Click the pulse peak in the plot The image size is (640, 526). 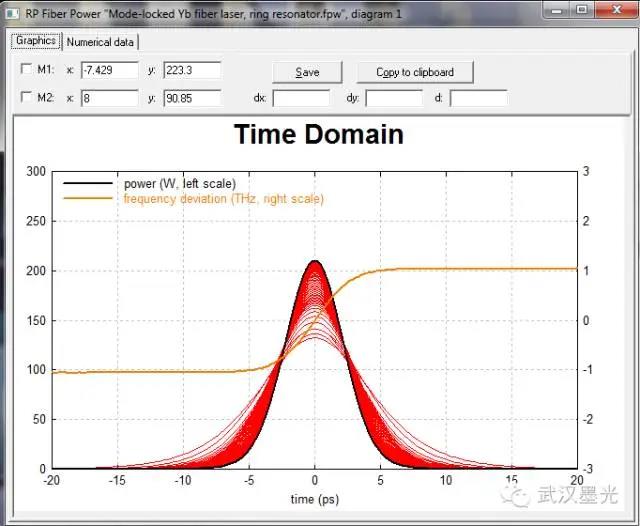click(x=315, y=261)
